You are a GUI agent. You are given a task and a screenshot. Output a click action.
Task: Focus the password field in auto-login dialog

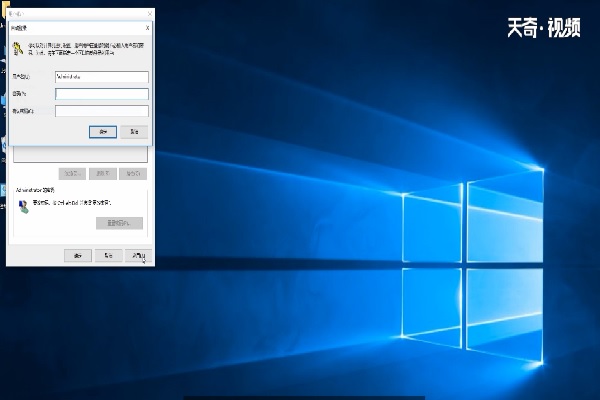pos(102,94)
